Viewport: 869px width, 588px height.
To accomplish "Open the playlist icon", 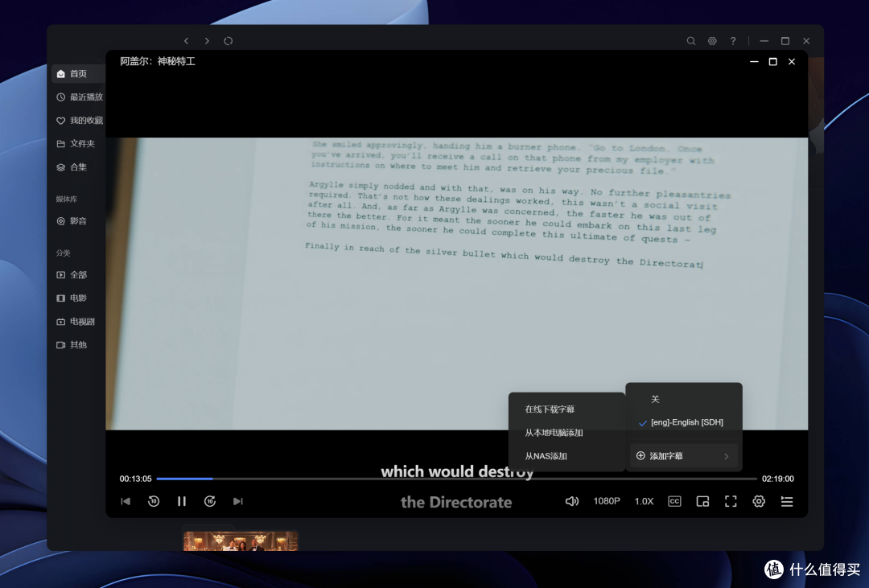I will coord(787,501).
